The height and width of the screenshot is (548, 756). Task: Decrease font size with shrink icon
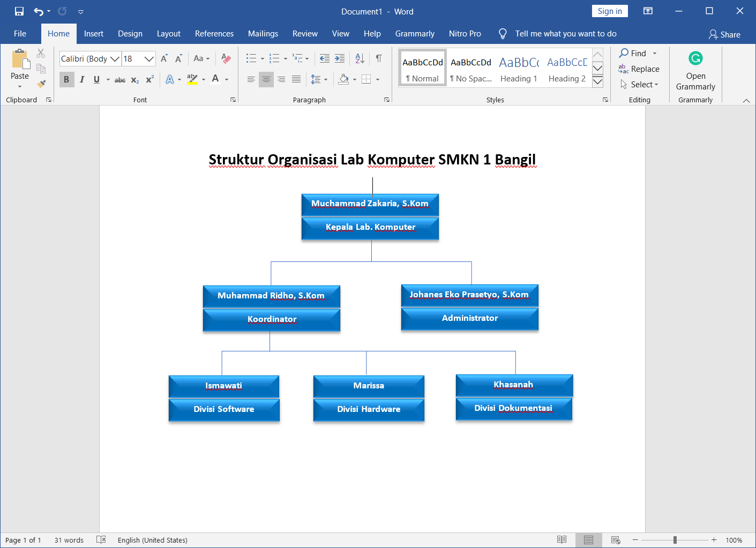(x=178, y=58)
